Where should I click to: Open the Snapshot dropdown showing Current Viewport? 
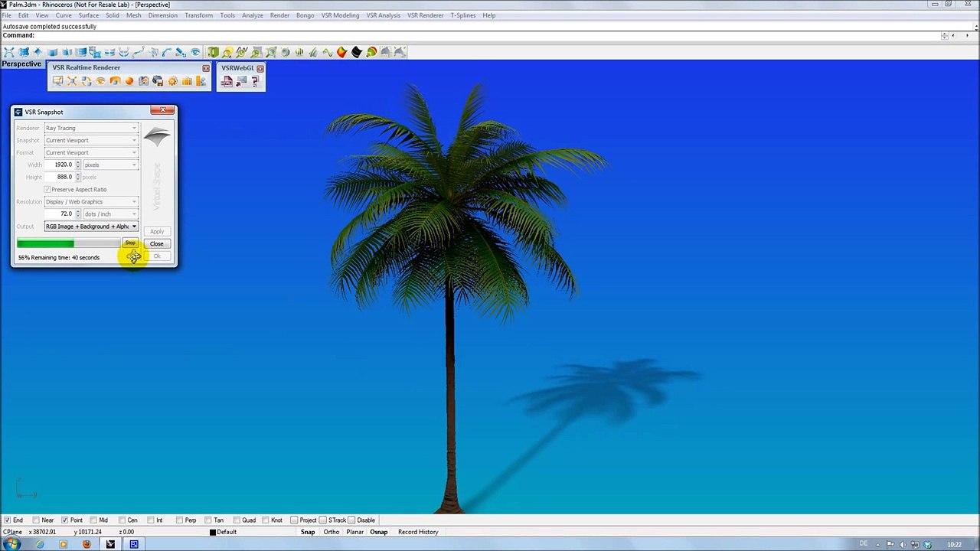point(91,140)
